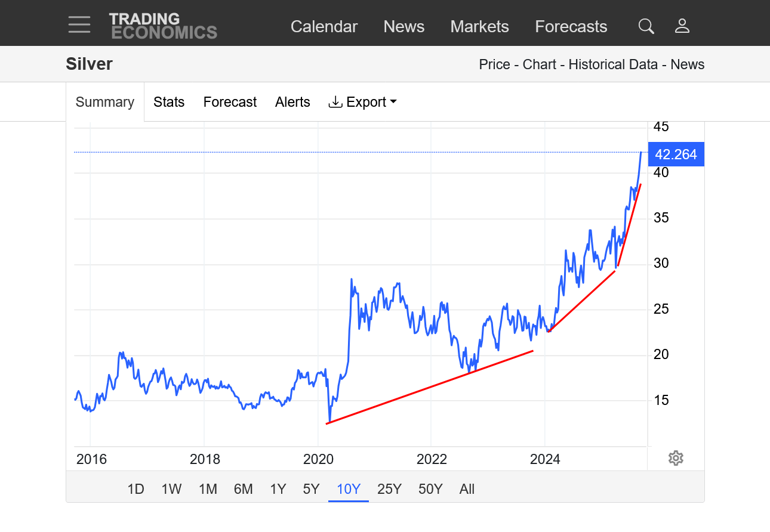This screenshot has width=770, height=532.
Task: Open the search magnifier icon
Action: [x=646, y=26]
